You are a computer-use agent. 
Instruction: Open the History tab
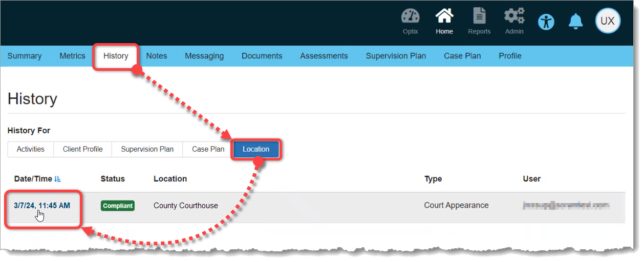(x=116, y=56)
